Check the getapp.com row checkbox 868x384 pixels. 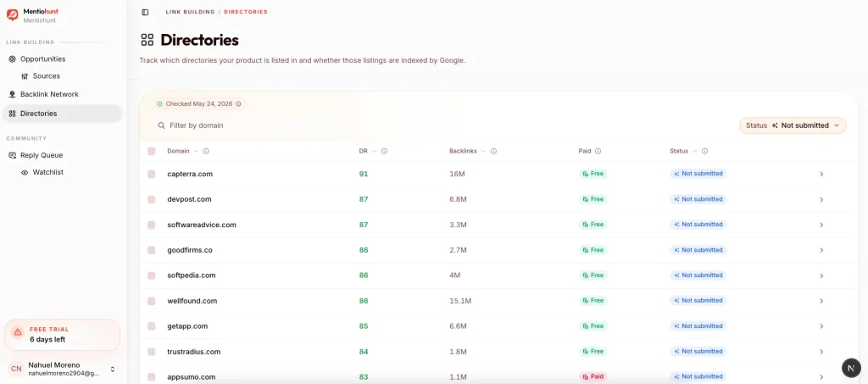[x=151, y=326]
